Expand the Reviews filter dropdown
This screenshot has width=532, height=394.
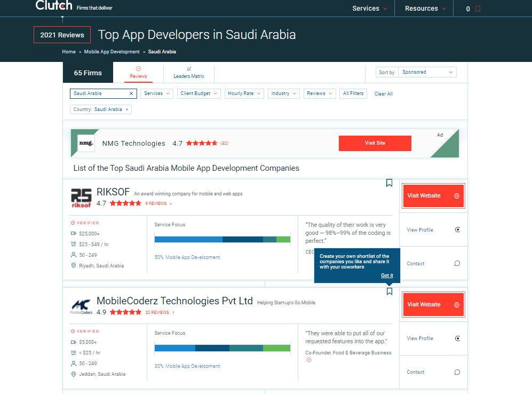320,93
